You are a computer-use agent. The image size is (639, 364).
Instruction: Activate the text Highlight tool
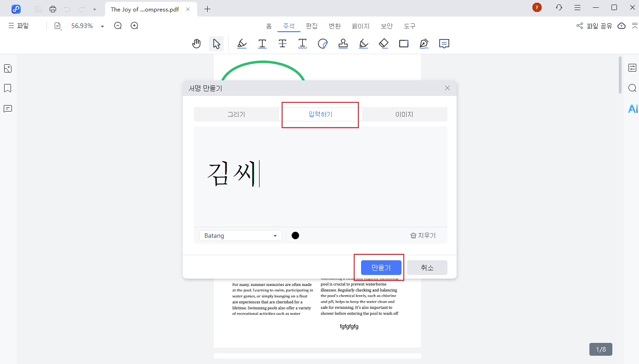point(242,44)
